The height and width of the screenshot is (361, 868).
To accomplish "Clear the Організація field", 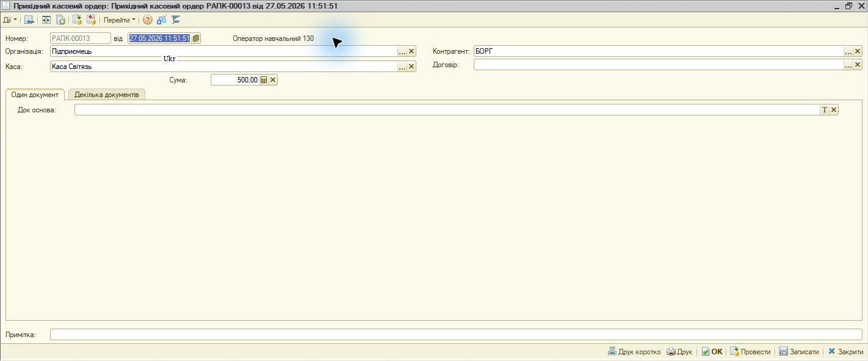I will [x=411, y=51].
